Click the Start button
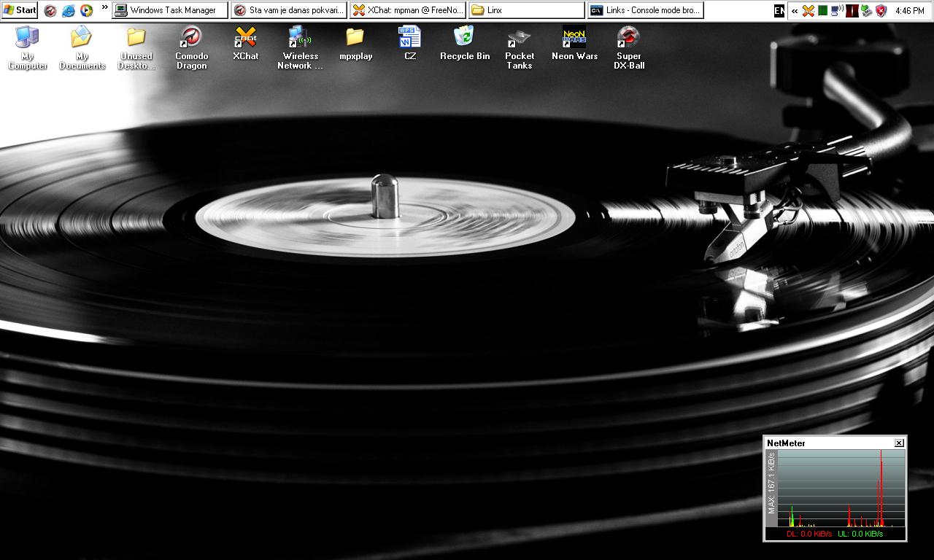 coord(20,10)
